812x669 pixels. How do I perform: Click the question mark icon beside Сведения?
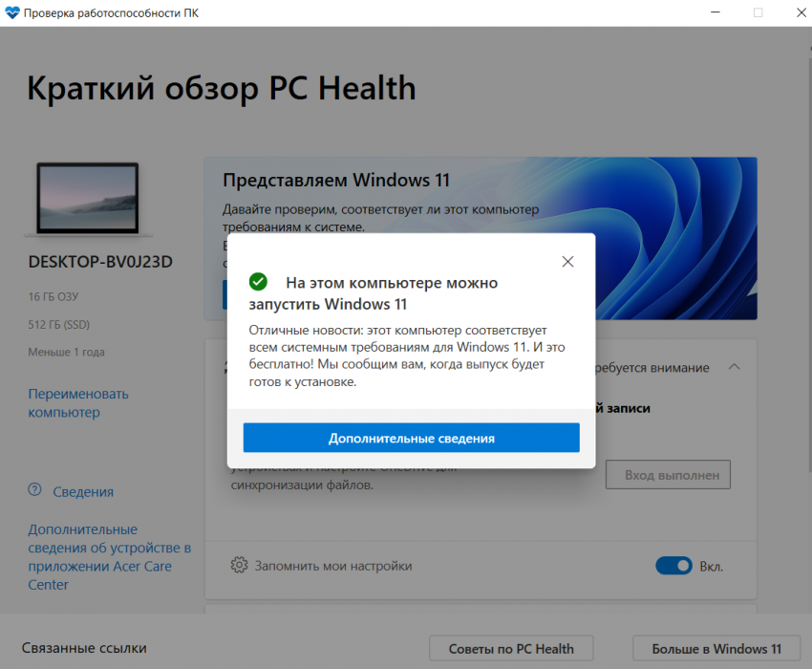click(x=35, y=491)
